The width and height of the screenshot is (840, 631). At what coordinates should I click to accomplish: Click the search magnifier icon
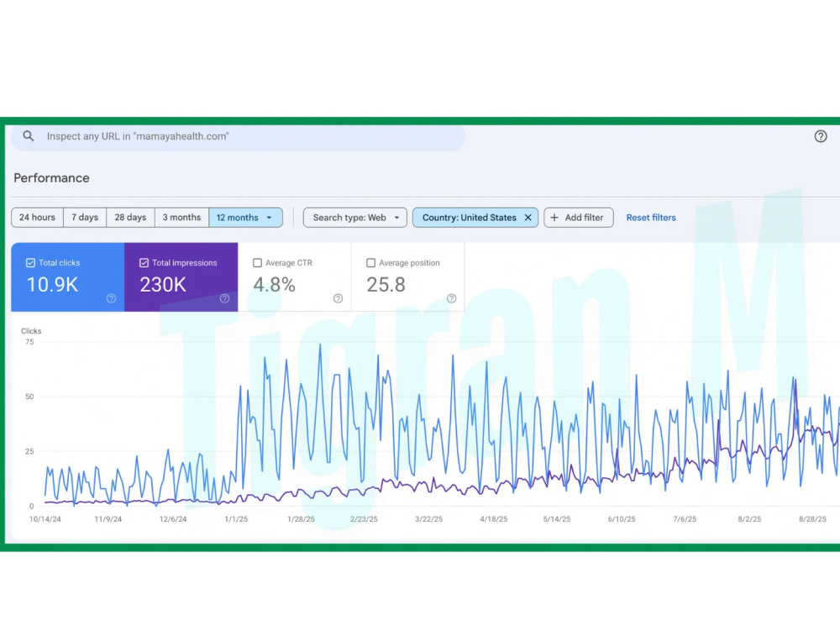29,136
